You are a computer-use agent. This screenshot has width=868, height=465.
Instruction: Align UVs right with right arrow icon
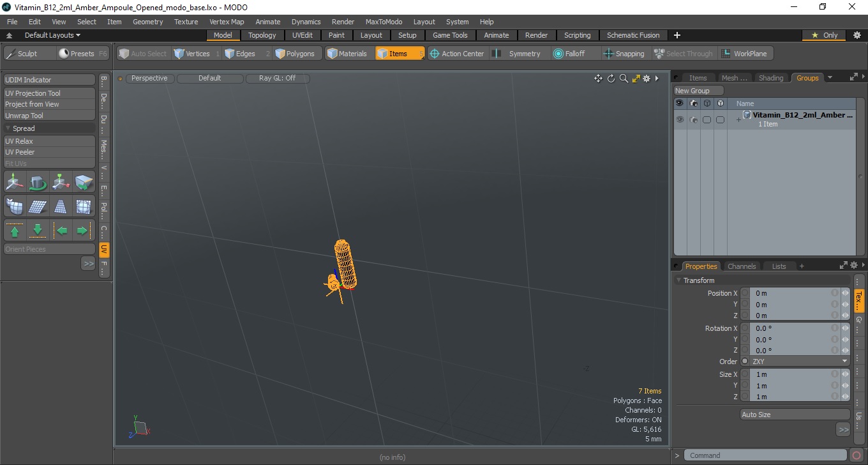[84, 230]
